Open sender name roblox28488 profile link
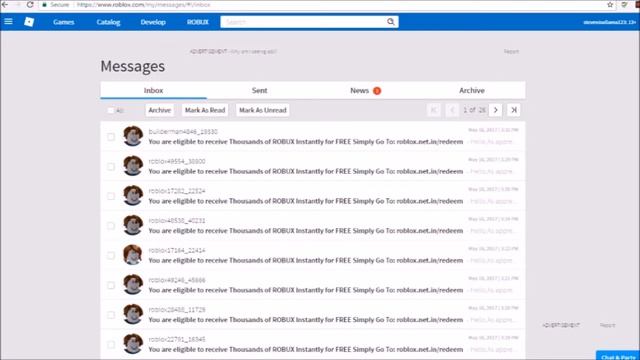The height and width of the screenshot is (360, 640). pyautogui.click(x=177, y=309)
